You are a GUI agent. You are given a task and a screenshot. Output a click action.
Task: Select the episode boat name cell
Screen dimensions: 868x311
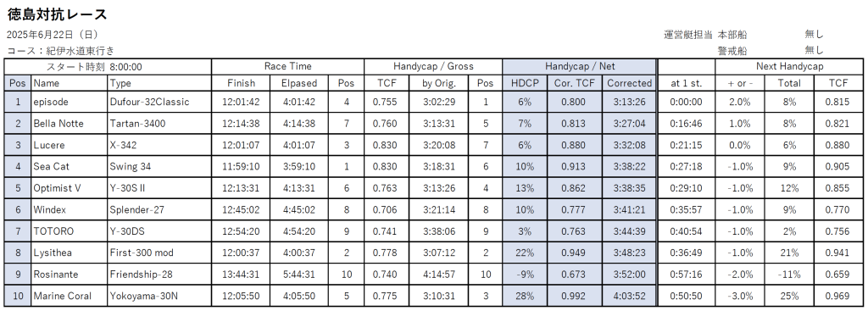coord(70,102)
